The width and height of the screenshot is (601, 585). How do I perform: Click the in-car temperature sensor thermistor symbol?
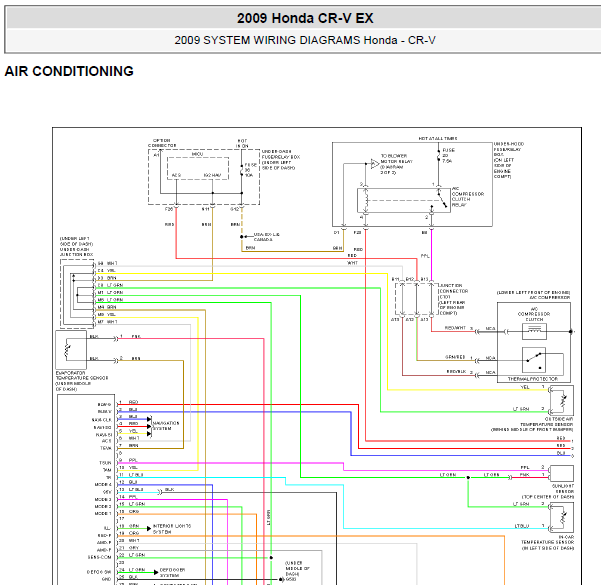tap(562, 518)
